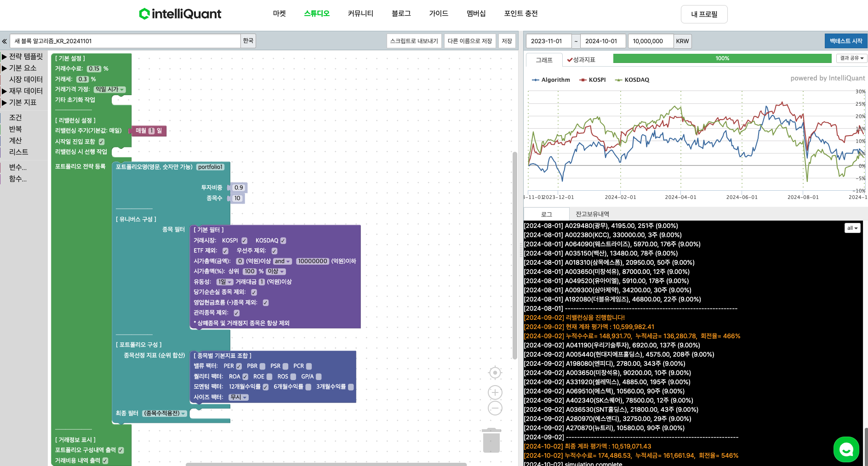Uncheck the KOSDAQ market checkbox

pyautogui.click(x=283, y=240)
